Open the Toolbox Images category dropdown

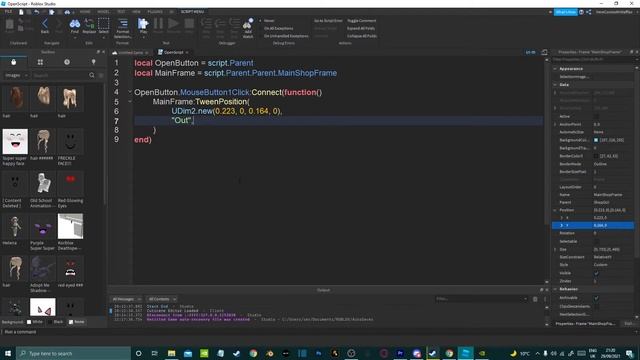tap(16, 75)
